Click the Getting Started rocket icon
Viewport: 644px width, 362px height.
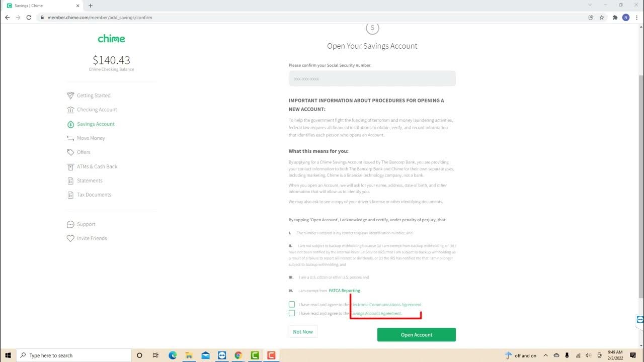(x=70, y=96)
